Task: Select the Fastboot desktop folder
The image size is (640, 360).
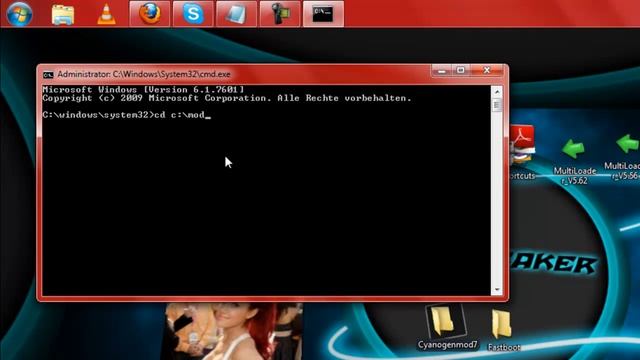Action: pyautogui.click(x=504, y=330)
